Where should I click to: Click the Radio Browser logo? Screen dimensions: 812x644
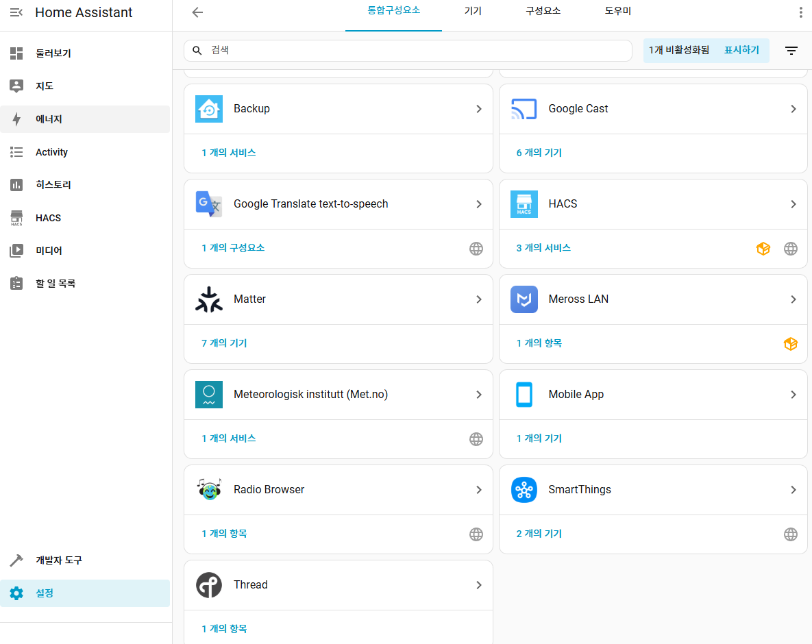(209, 490)
